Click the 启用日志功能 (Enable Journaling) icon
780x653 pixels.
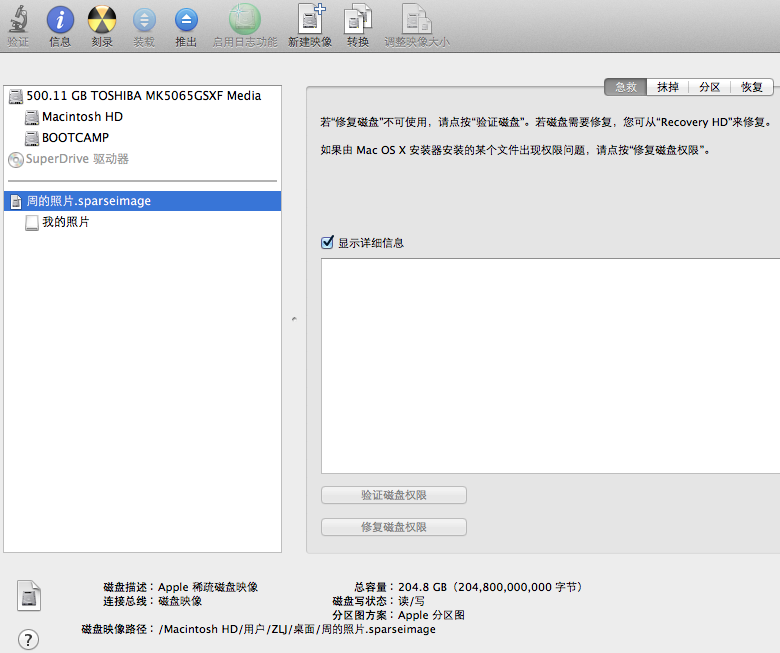pyautogui.click(x=244, y=20)
